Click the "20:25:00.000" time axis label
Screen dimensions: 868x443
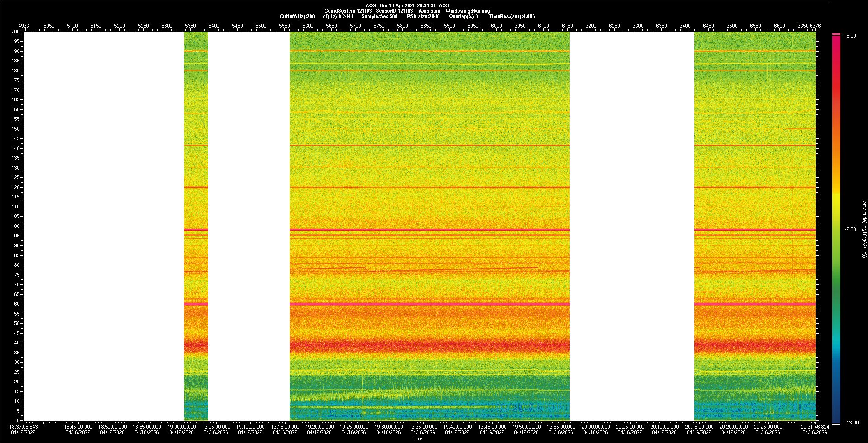tap(768, 426)
